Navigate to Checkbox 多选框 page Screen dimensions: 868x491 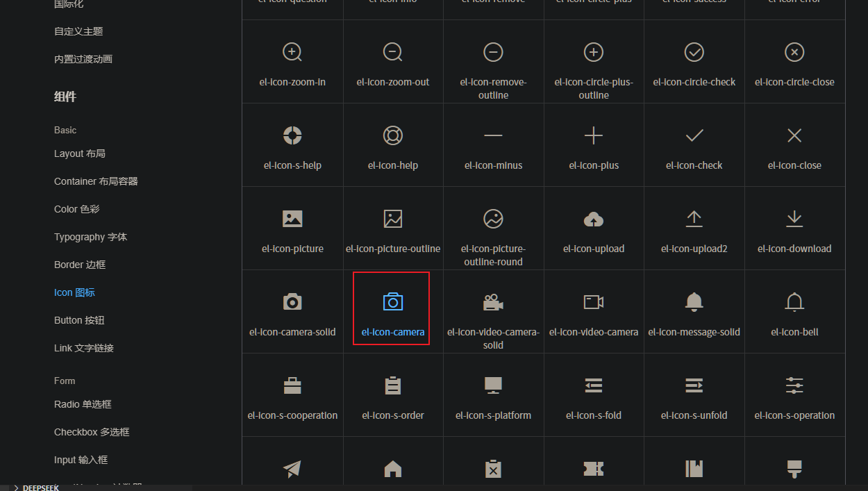tap(92, 432)
